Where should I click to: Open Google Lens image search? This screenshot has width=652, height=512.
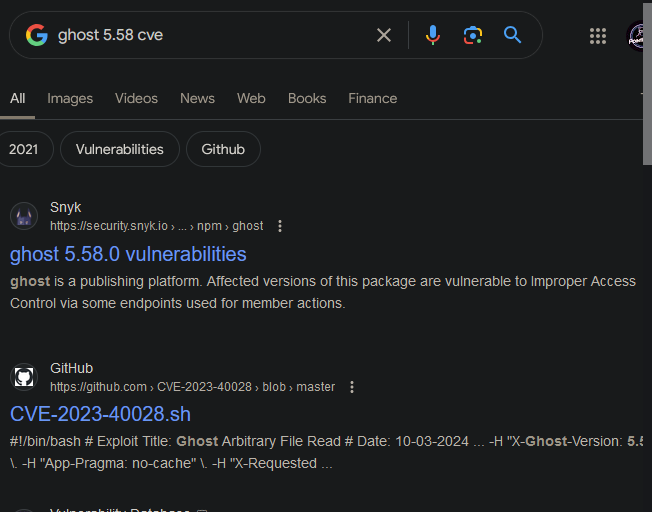tap(473, 35)
